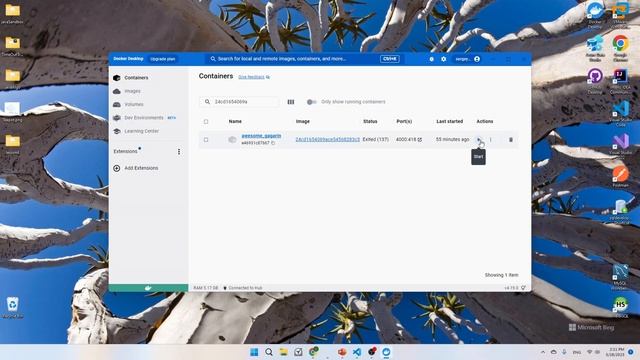
Task: Sort table by Name column
Action: coord(235,121)
